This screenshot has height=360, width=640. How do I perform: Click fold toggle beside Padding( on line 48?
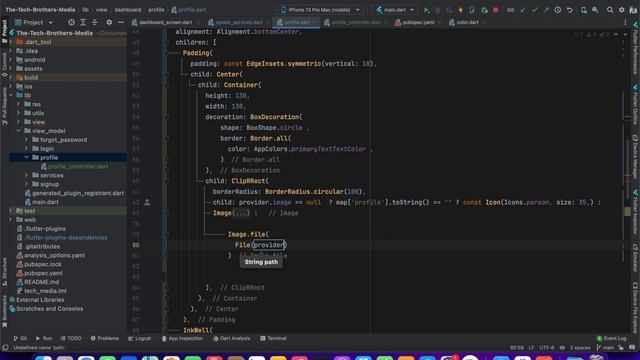click(166, 53)
